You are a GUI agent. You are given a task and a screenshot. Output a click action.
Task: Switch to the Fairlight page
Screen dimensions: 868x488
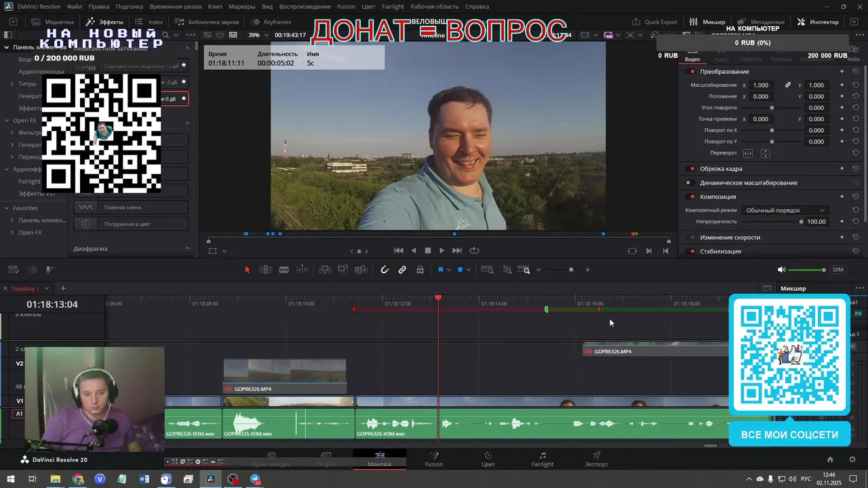542,459
